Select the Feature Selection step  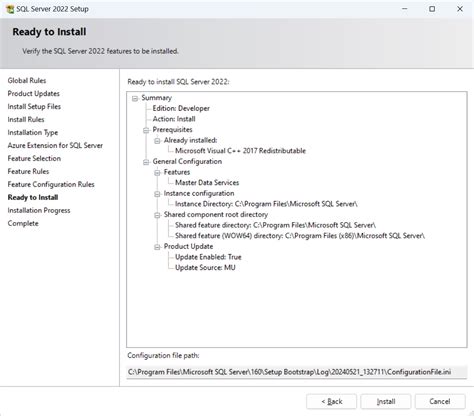tap(34, 159)
